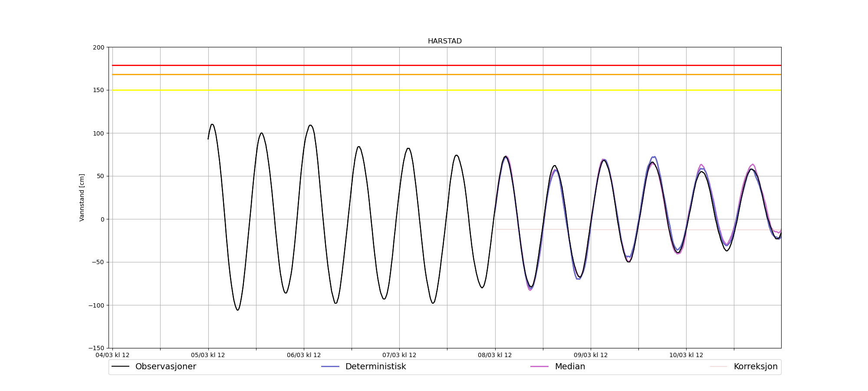Click the Observasjoner legend label
This screenshot has width=868, height=391.
coord(165,367)
